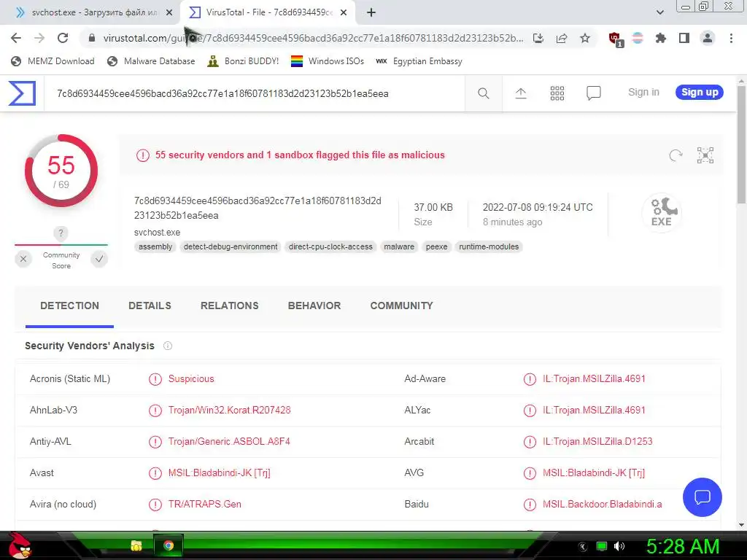
Task: Click the page vertical scrollbar
Action: pos(741,145)
